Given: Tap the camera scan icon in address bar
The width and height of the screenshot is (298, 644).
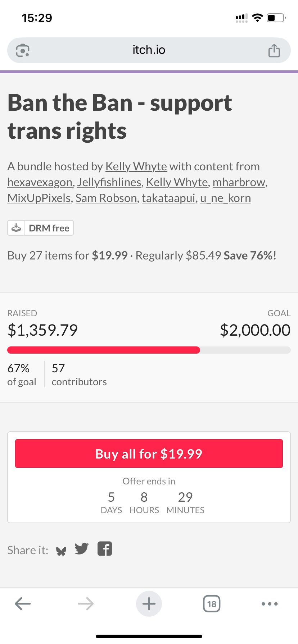Looking at the screenshot, I should click(x=23, y=50).
